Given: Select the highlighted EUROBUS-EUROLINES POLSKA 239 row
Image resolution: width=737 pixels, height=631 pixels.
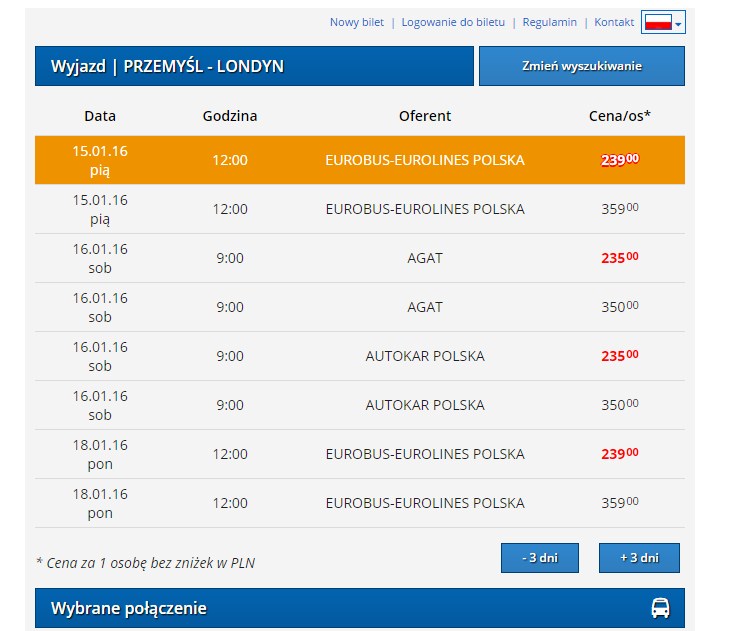Looking at the screenshot, I should point(360,160).
